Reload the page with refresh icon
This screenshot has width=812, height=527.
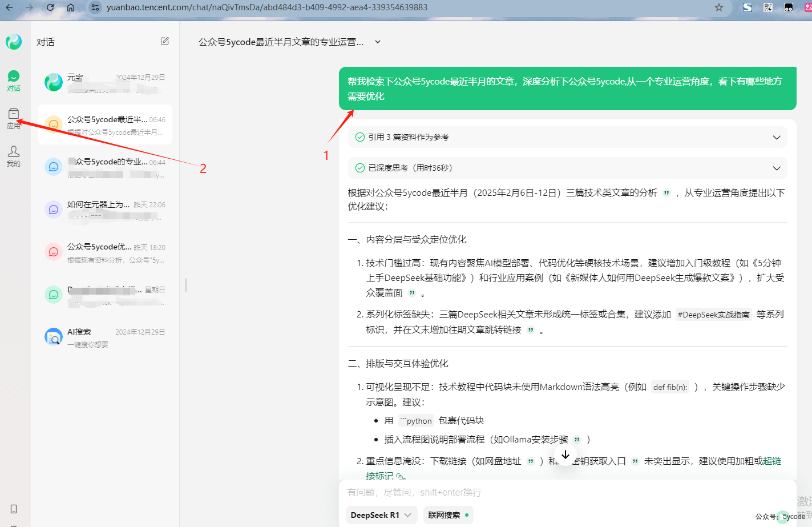point(50,7)
